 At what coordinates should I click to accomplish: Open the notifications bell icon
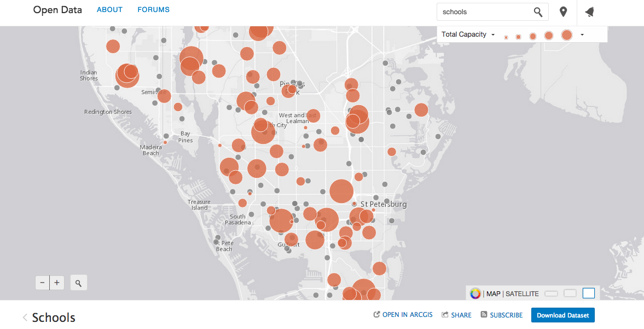(x=590, y=12)
